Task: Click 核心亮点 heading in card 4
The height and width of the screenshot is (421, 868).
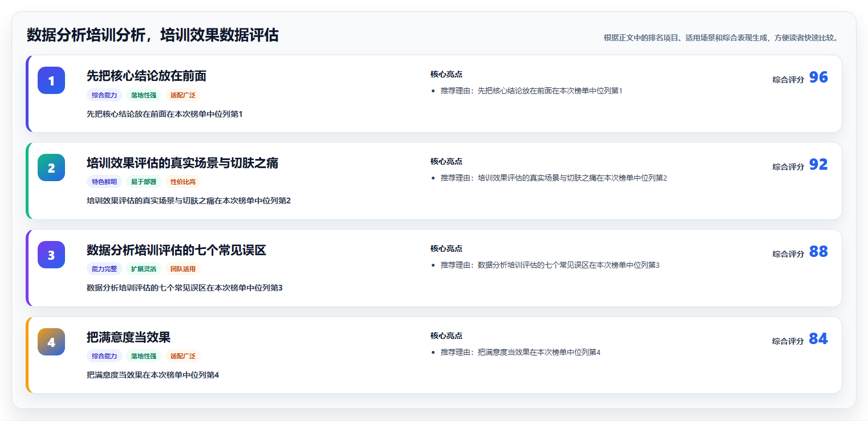Action: tap(447, 336)
